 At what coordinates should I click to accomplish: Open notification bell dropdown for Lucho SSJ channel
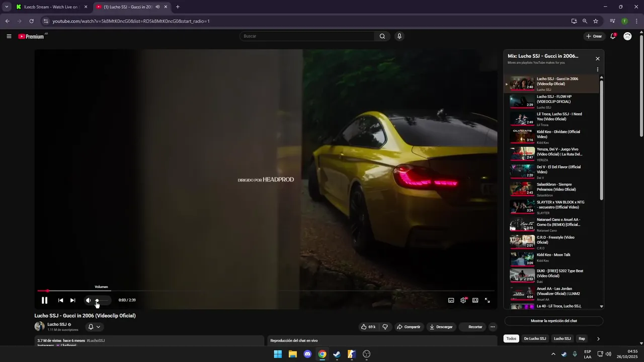click(x=94, y=327)
